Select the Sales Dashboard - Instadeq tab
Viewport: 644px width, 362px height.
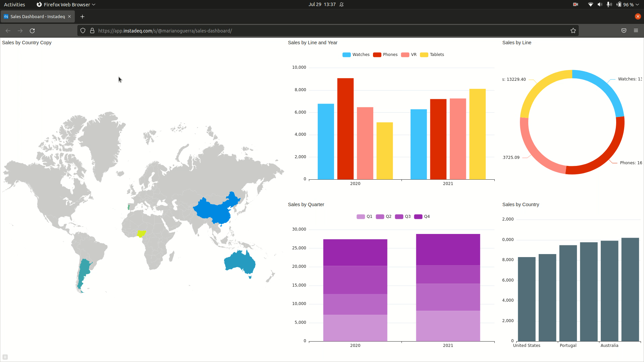pos(38,16)
